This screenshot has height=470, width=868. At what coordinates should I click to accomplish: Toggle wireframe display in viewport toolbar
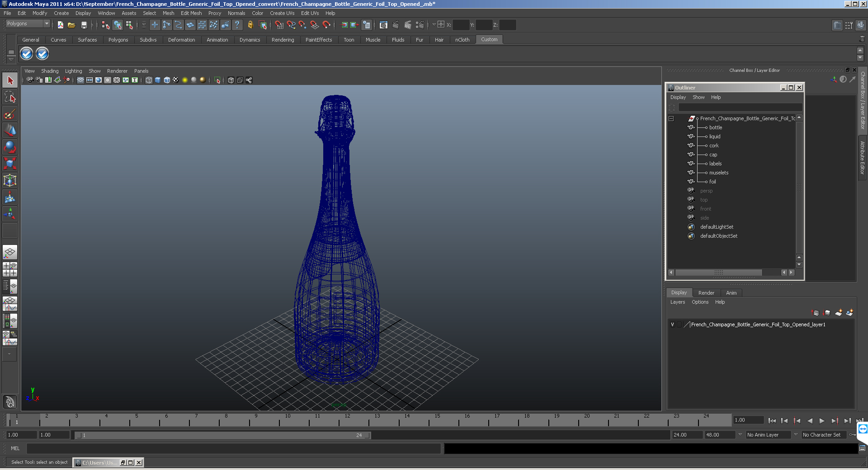pyautogui.click(x=149, y=80)
